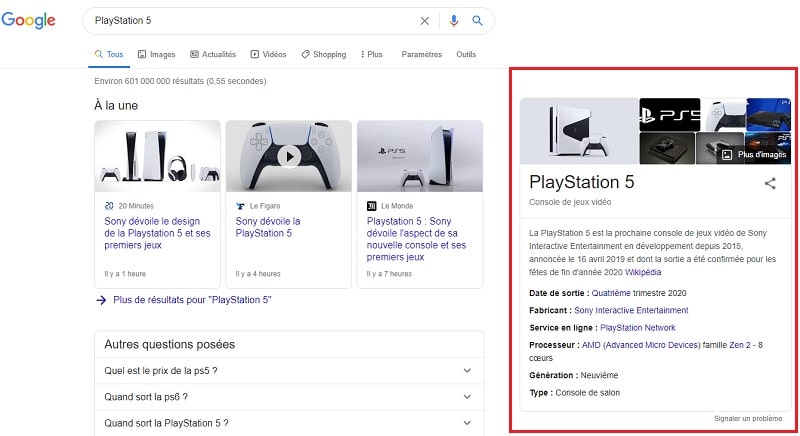Open the Actualités tab

click(x=213, y=55)
